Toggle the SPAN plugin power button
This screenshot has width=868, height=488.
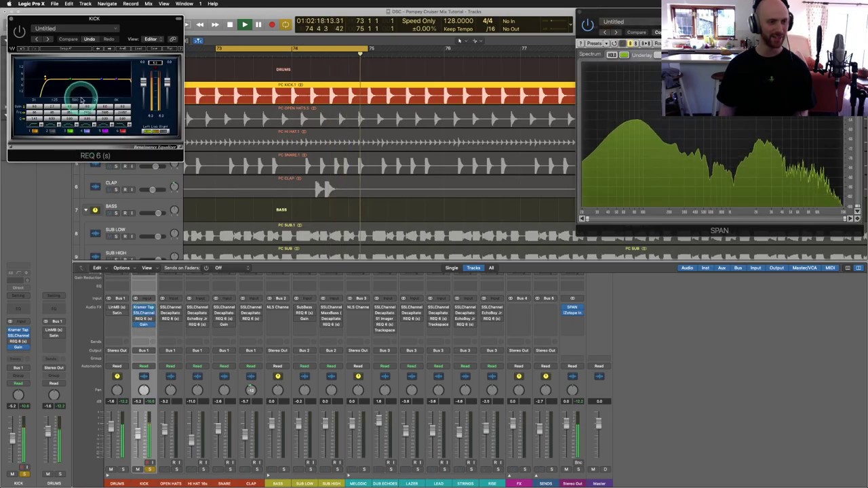[587, 25]
